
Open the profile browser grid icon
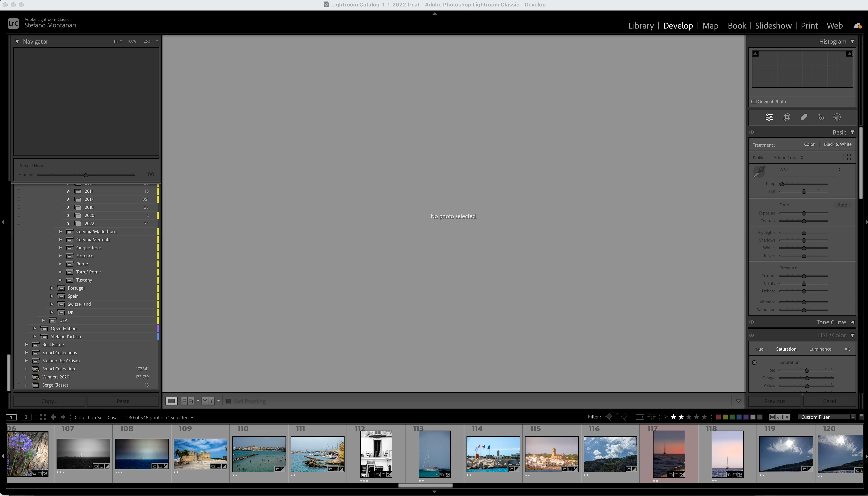[847, 157]
